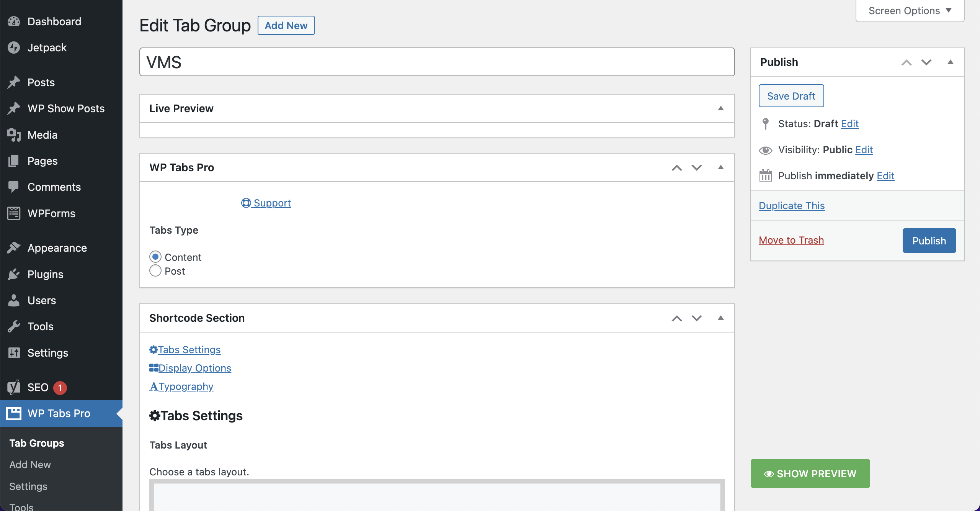This screenshot has width=980, height=511.
Task: Open Tab Groups submenu item
Action: coord(37,443)
